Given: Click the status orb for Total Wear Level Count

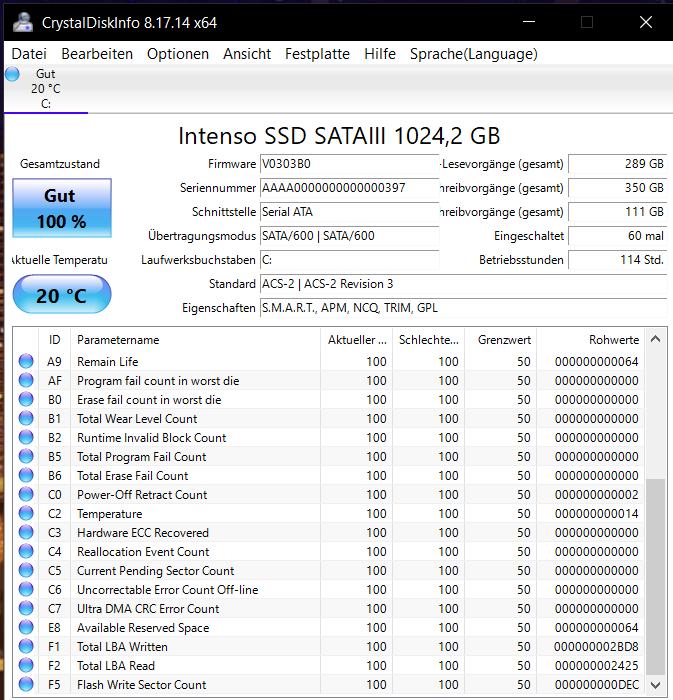Looking at the screenshot, I should (x=26, y=418).
